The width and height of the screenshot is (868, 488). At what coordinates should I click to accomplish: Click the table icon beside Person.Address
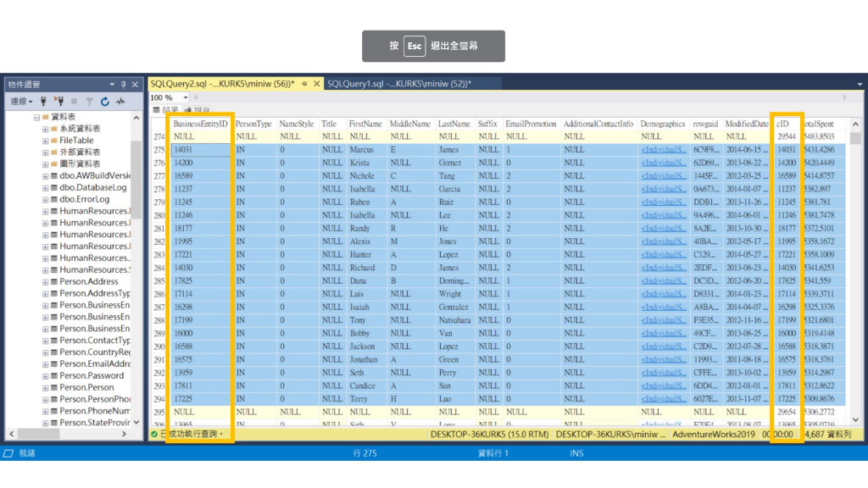[54, 281]
